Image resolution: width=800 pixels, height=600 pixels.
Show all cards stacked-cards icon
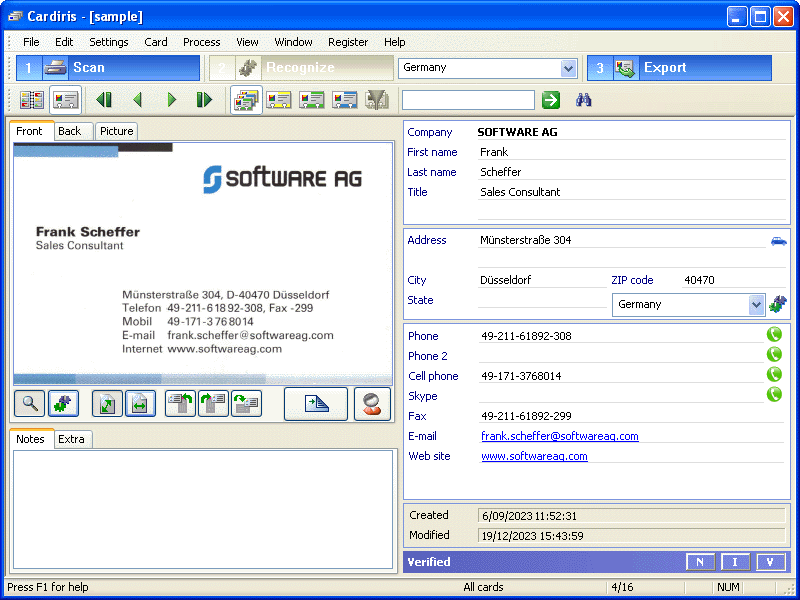click(x=246, y=100)
